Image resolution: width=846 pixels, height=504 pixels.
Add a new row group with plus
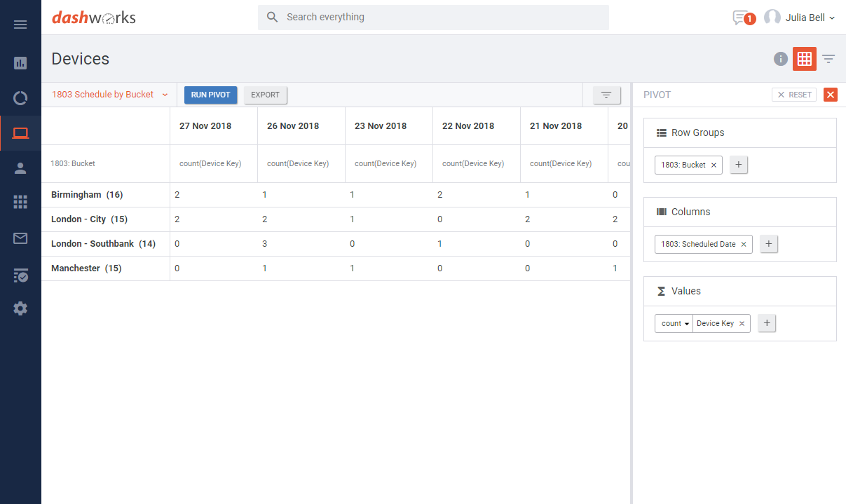[x=739, y=165]
